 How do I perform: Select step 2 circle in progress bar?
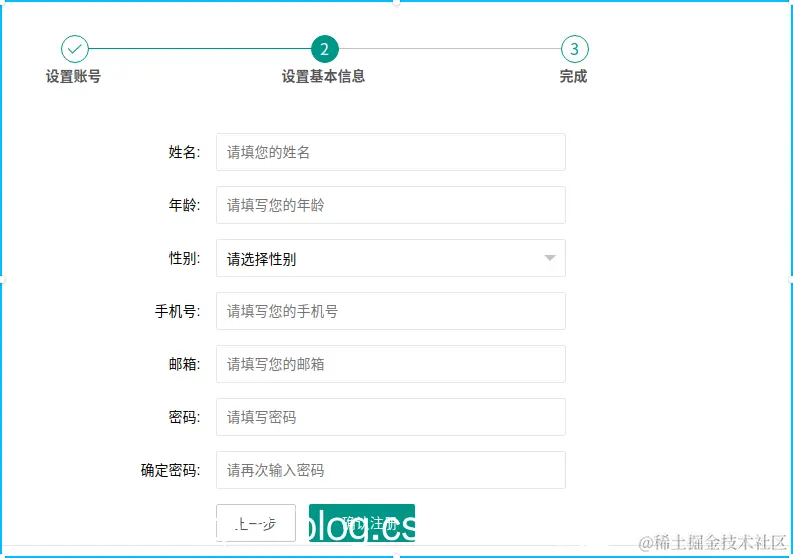click(325, 49)
